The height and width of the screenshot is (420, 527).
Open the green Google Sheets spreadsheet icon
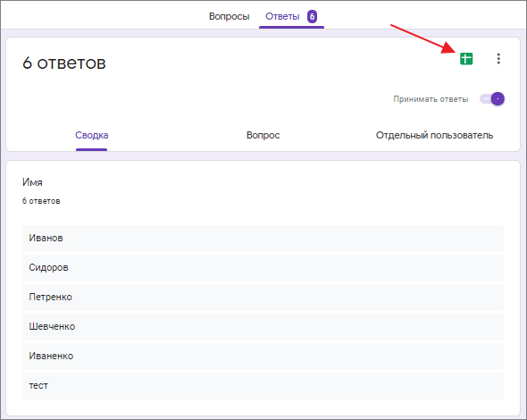pyautogui.click(x=466, y=59)
